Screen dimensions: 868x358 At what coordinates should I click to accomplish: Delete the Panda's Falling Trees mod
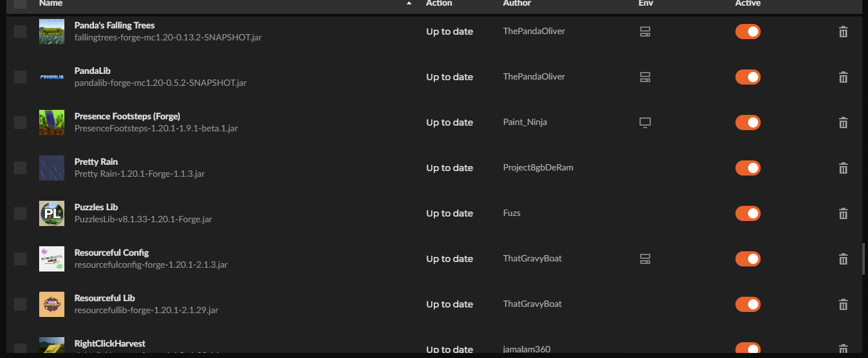click(x=843, y=32)
